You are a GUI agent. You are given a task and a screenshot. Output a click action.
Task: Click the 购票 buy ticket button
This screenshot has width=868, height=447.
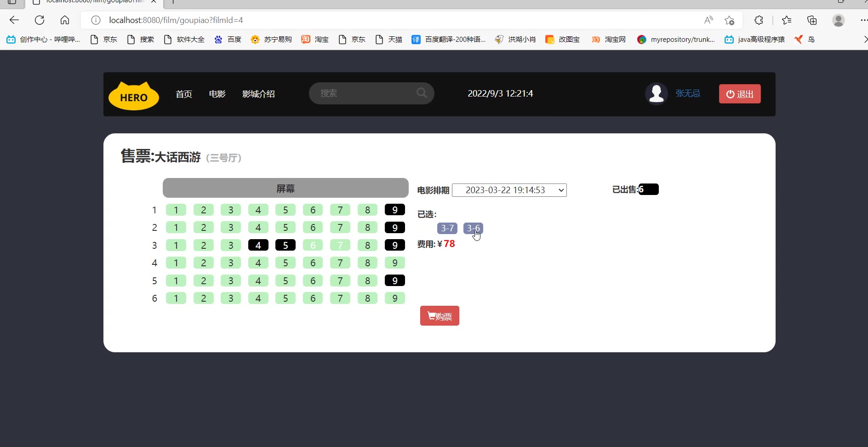(440, 316)
